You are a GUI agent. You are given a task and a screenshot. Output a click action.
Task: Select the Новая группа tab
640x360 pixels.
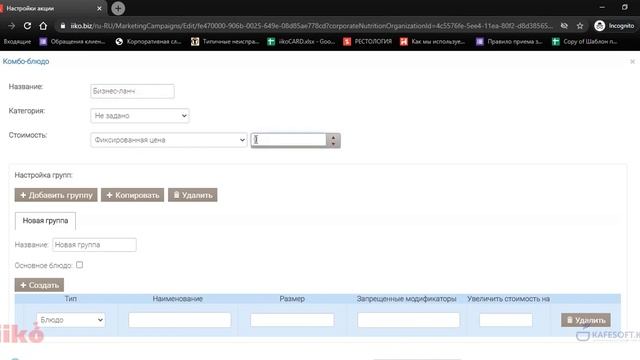[x=45, y=221]
